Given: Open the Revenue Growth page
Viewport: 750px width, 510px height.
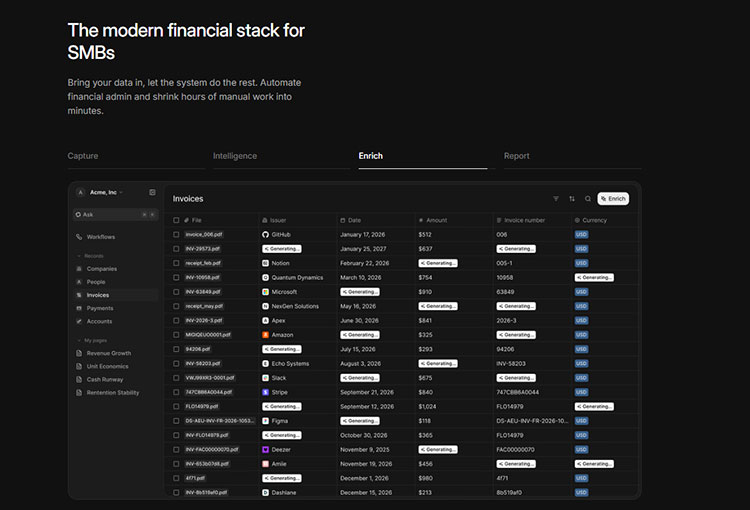Looking at the screenshot, I should [109, 353].
